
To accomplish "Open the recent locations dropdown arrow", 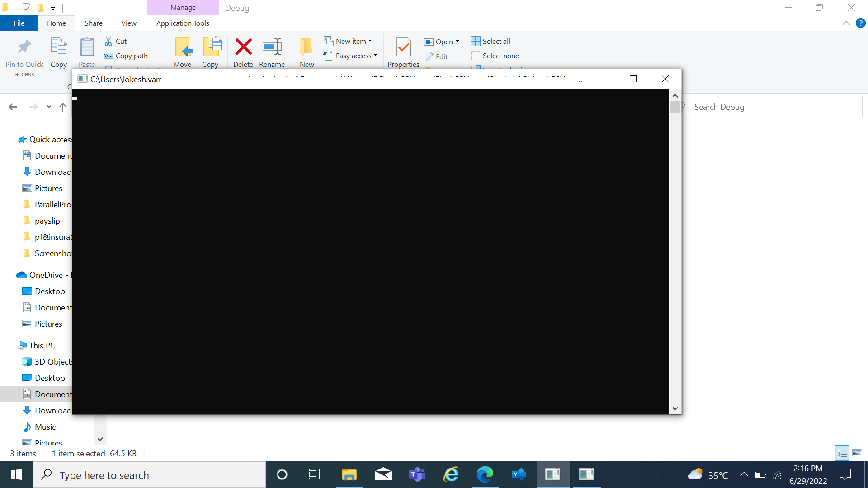I will coord(49,107).
